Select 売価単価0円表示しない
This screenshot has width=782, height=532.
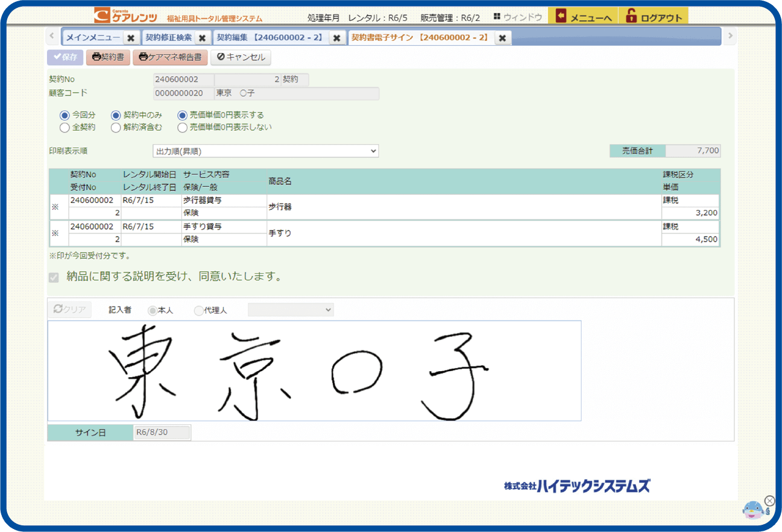click(x=182, y=127)
